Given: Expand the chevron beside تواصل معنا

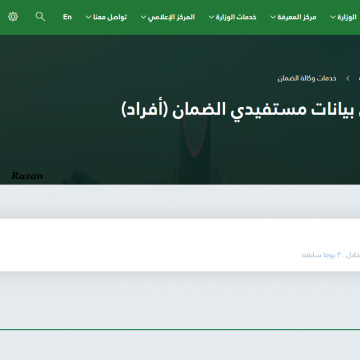Looking at the screenshot, I should (x=88, y=17).
